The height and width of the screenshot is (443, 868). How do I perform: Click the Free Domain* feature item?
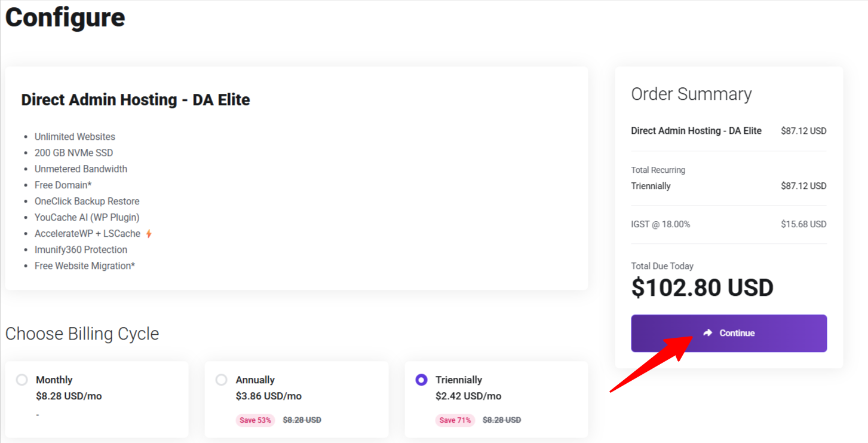tap(63, 185)
